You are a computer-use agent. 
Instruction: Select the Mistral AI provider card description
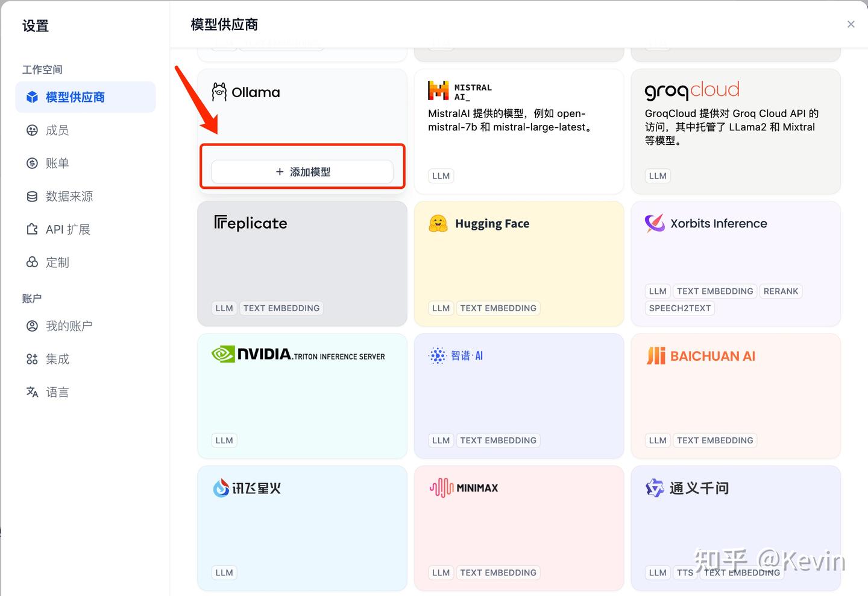click(511, 120)
